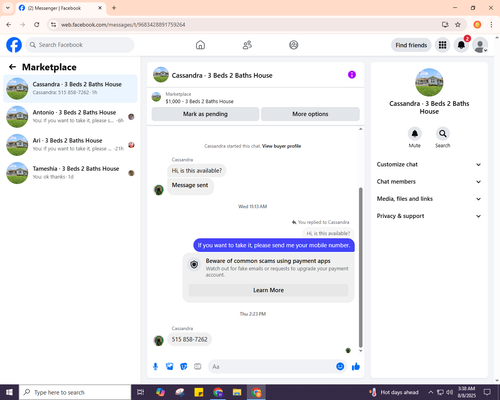
Task: Expand Customize chat section
Action: point(429,164)
